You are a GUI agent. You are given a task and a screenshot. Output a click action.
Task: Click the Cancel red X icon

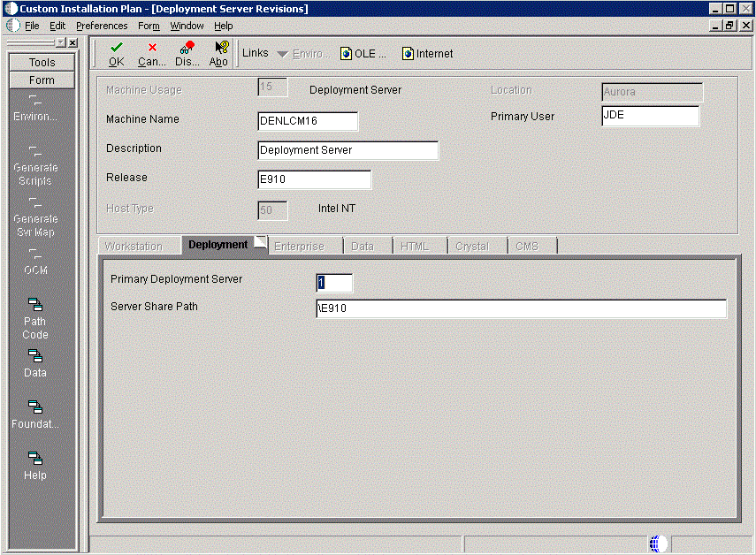point(152,47)
